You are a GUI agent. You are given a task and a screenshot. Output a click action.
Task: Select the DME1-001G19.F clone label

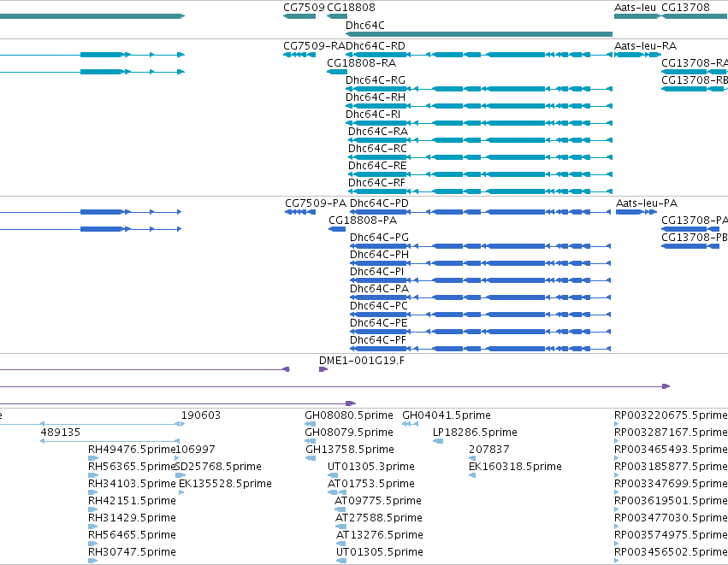coord(361,361)
